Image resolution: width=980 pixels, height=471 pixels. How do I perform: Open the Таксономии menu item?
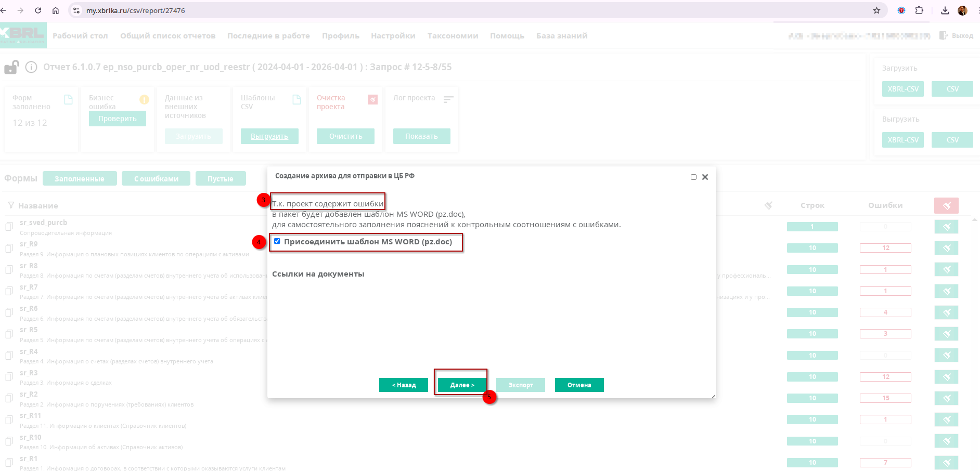coord(453,36)
